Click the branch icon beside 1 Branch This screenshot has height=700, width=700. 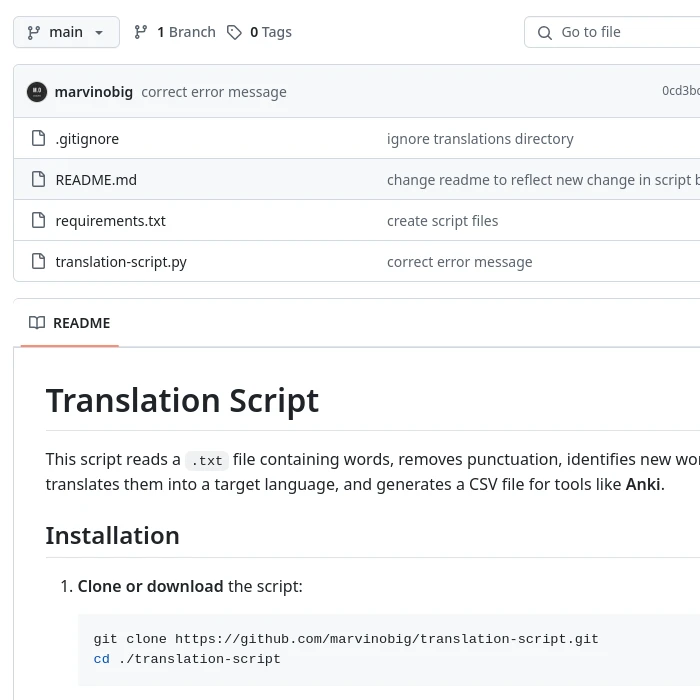pyautogui.click(x=141, y=32)
